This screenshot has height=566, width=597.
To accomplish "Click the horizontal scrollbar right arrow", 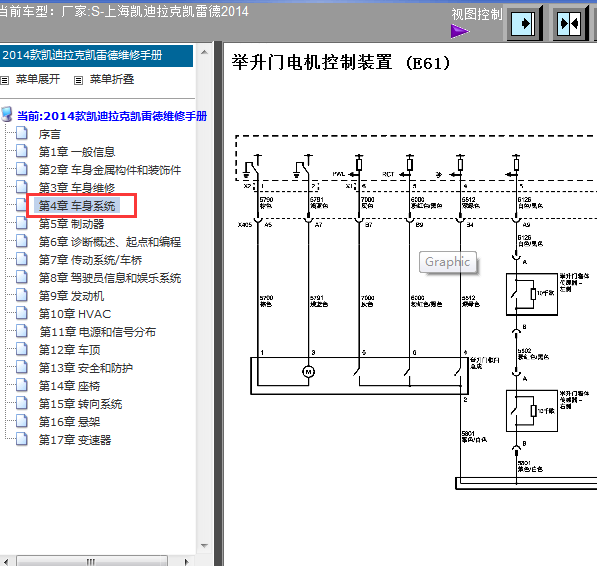I will [x=186, y=561].
